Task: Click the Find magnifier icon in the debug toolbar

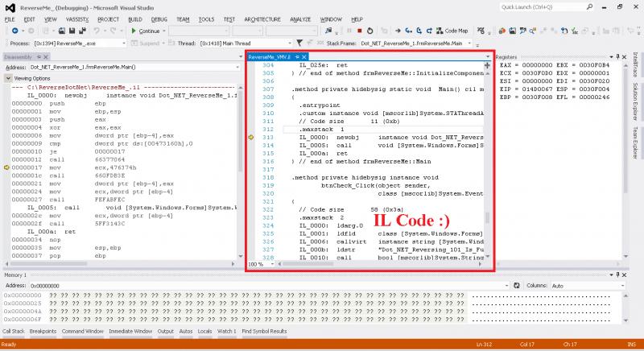Action: click(x=533, y=31)
